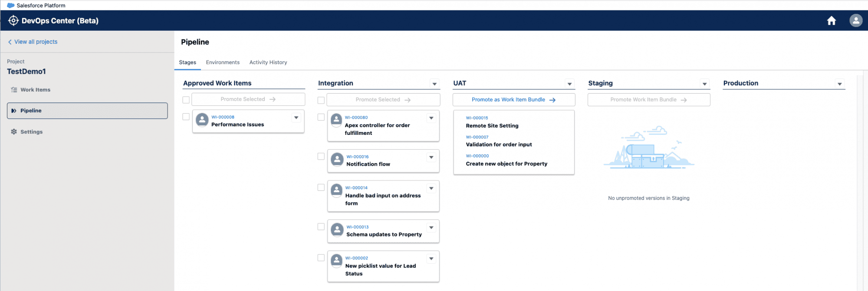
Task: Tick the Schema updates to Property checkbox
Action: click(x=321, y=226)
